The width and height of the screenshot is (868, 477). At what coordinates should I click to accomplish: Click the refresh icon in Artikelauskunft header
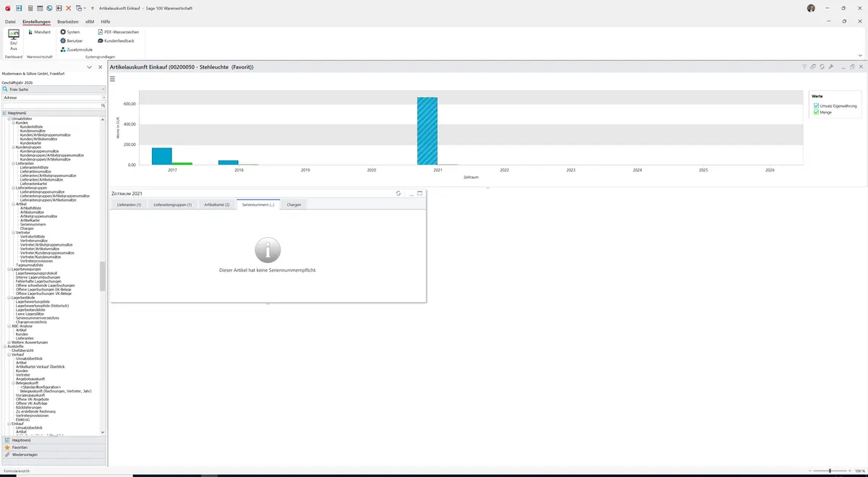click(822, 66)
